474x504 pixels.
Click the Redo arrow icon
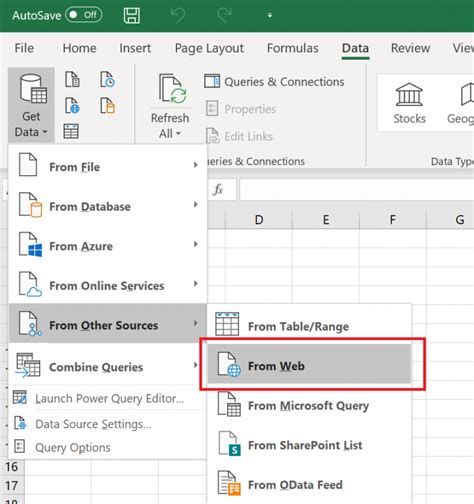(x=224, y=15)
